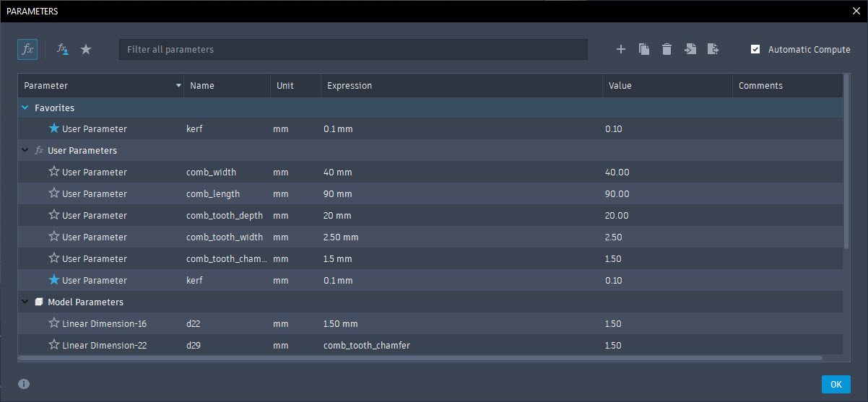The height and width of the screenshot is (402, 868).
Task: Select the 2.50 value cell
Action: click(668, 237)
